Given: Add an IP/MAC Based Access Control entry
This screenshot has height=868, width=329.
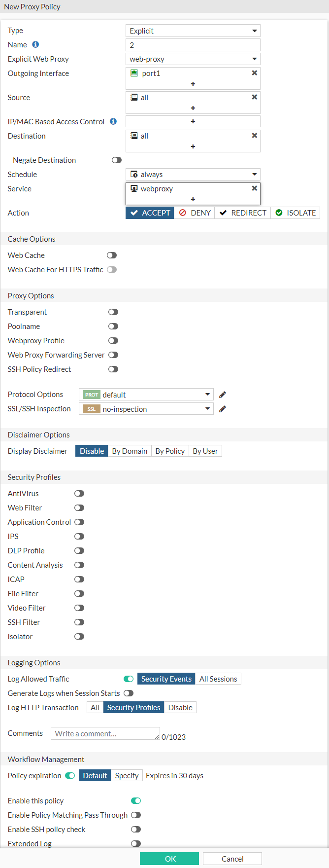Looking at the screenshot, I should pyautogui.click(x=193, y=121).
